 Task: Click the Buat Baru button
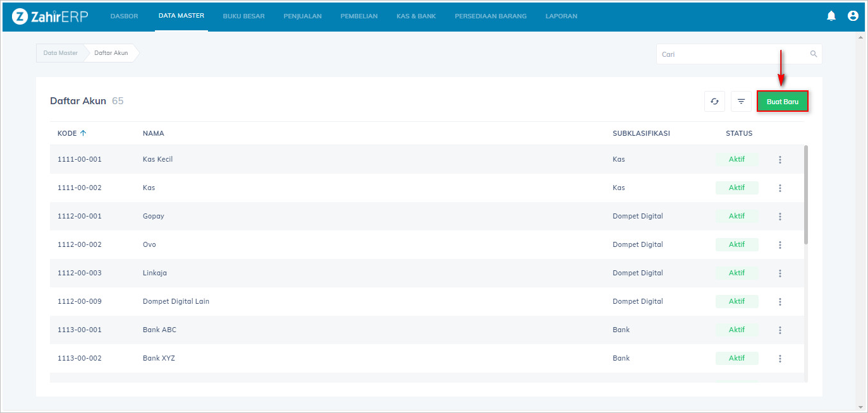[x=782, y=101]
